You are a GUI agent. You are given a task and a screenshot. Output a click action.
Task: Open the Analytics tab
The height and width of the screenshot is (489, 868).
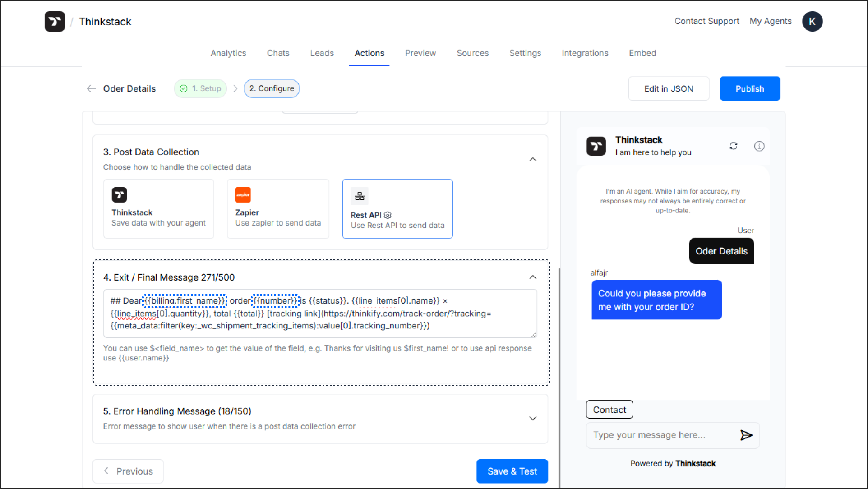coord(228,53)
